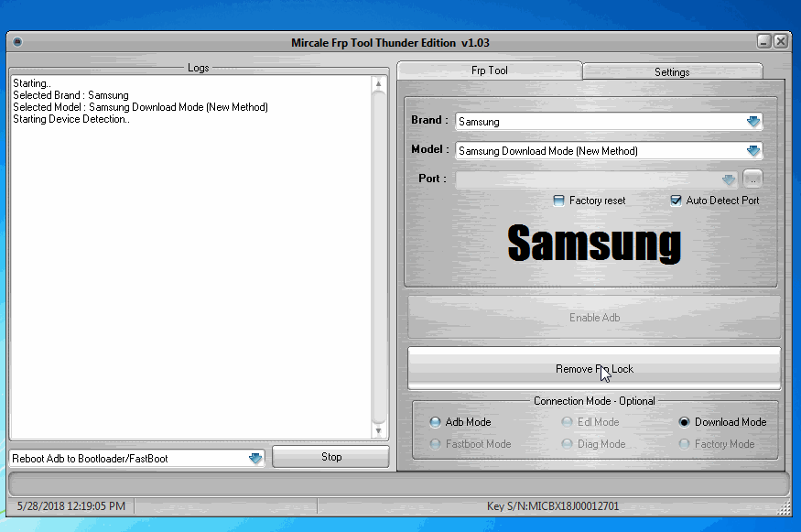
Task: Select the Factory Mode radio button
Action: [x=685, y=444]
